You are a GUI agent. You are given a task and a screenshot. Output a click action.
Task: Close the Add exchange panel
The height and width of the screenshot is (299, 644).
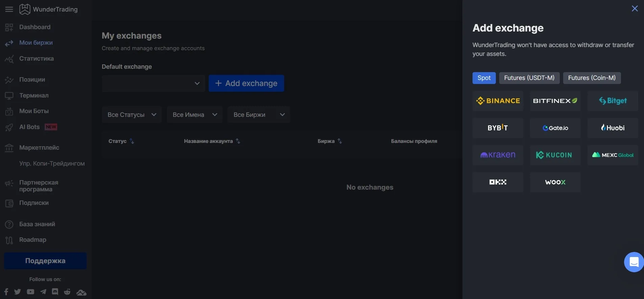point(635,8)
